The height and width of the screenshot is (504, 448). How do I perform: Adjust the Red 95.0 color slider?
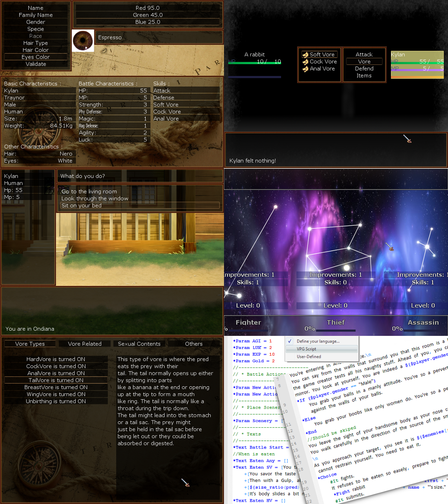(x=148, y=8)
